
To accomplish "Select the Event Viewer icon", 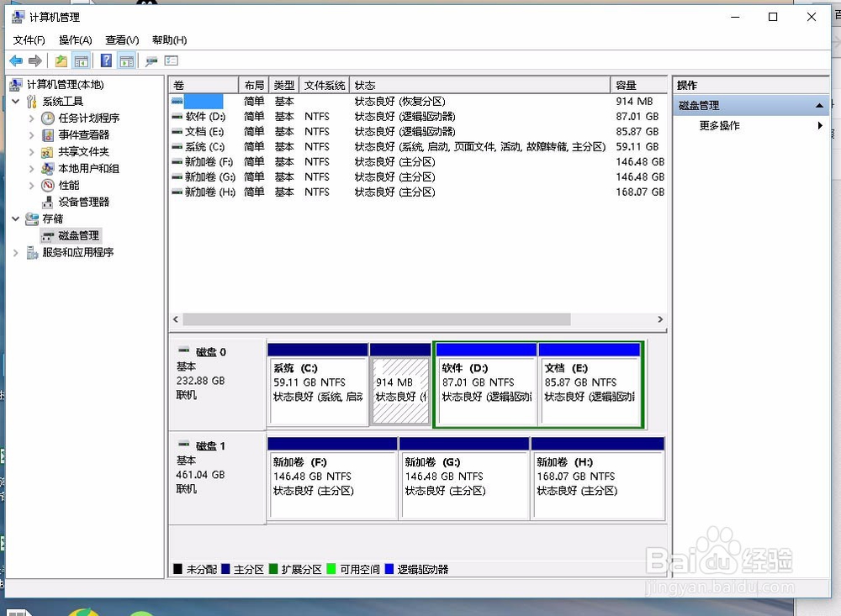I will pos(48,135).
